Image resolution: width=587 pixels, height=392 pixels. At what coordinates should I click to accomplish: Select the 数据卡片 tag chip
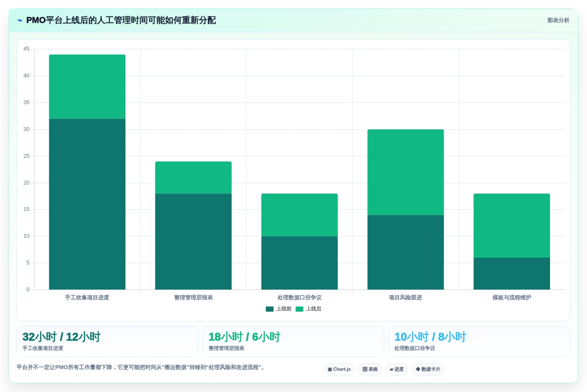pyautogui.click(x=428, y=369)
